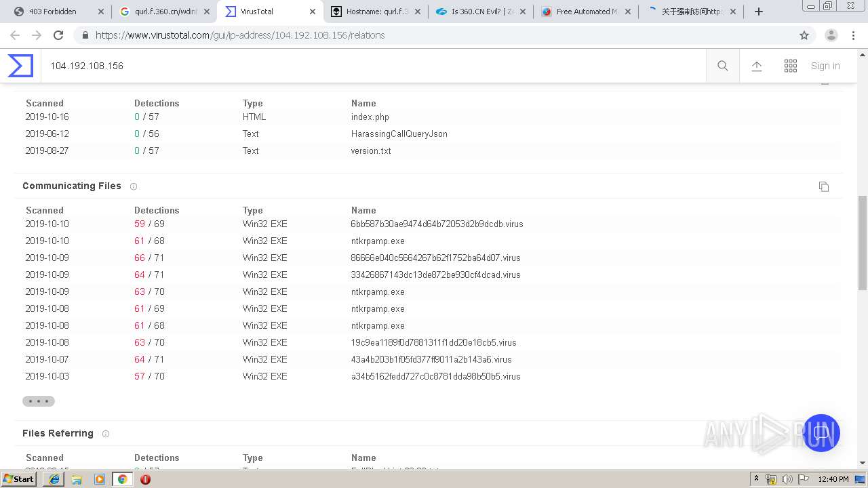Open the floating chat bubble button
Screen dimensions: 868x488
coord(821,433)
